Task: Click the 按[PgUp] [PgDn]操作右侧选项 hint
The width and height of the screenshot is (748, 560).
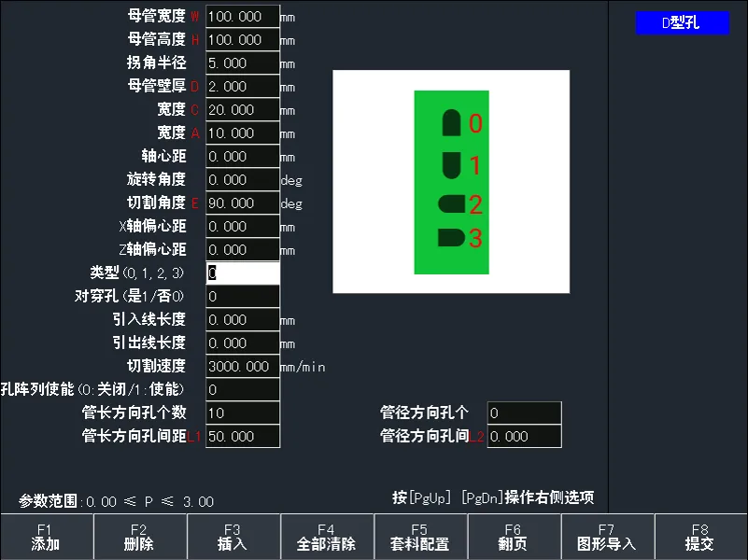Action: coord(493,498)
